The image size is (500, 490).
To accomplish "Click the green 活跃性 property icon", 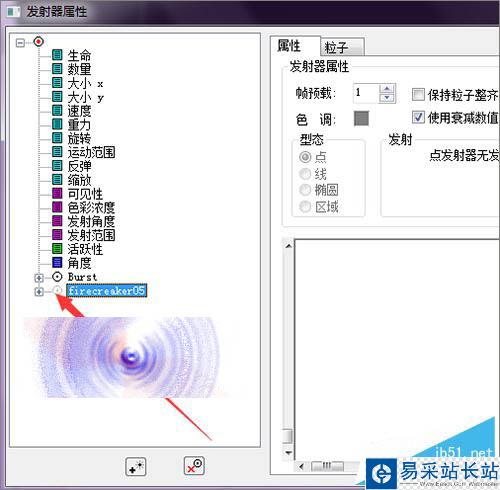I will pyautogui.click(x=57, y=249).
